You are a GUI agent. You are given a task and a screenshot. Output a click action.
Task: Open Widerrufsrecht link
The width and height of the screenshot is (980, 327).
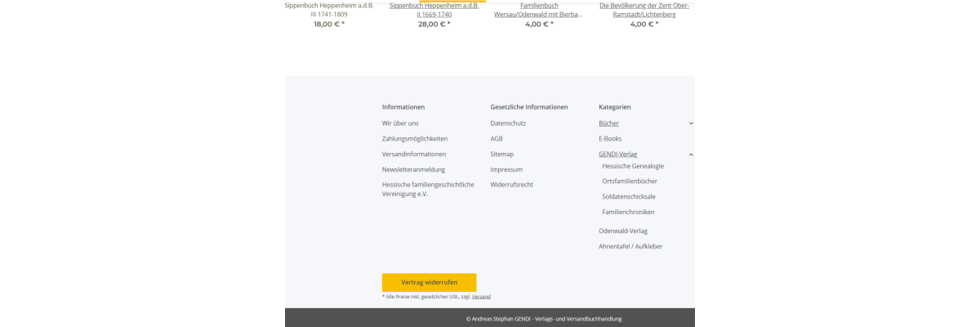[x=512, y=185]
